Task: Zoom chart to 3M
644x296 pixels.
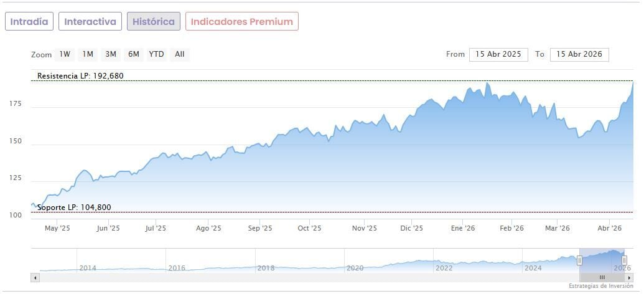Action: point(111,54)
